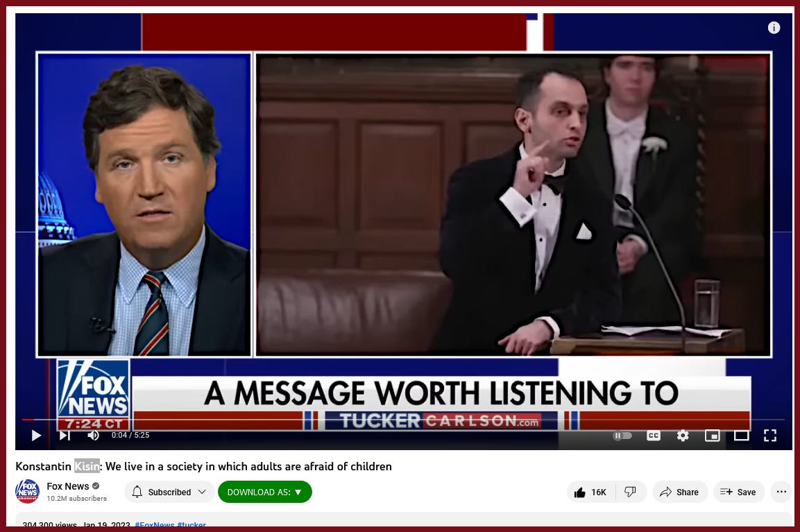Click the video time display 0:04 / 5:25
The height and width of the screenshot is (532, 800).
pos(130,435)
